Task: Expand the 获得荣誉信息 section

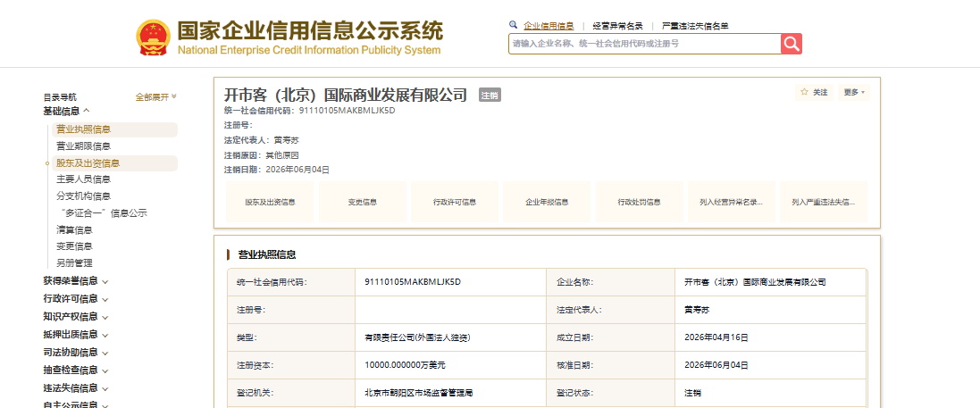Action: tap(76, 281)
